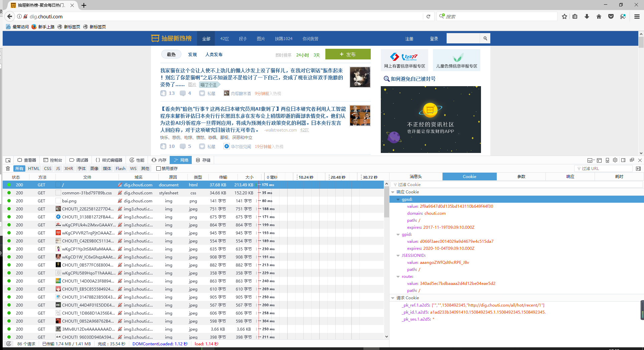Viewport: 644px width, 350px height.
Task: Sort posts by 24小时
Action: (x=302, y=55)
